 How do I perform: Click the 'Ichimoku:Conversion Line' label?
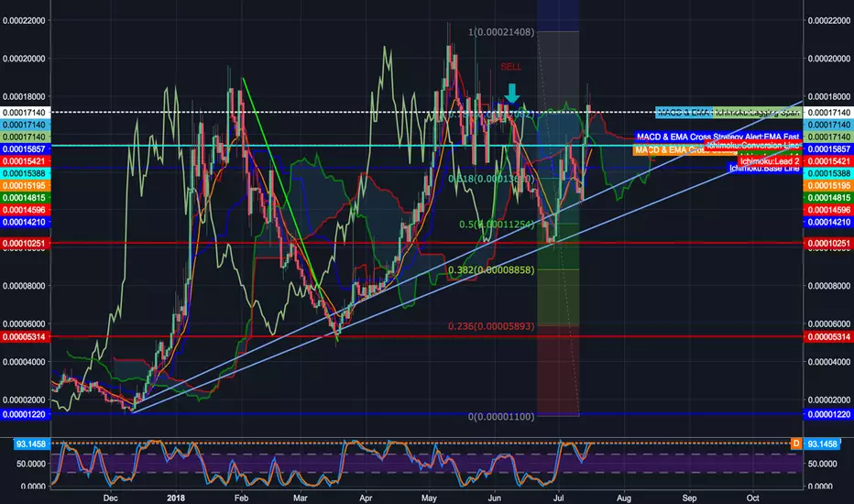coord(752,146)
